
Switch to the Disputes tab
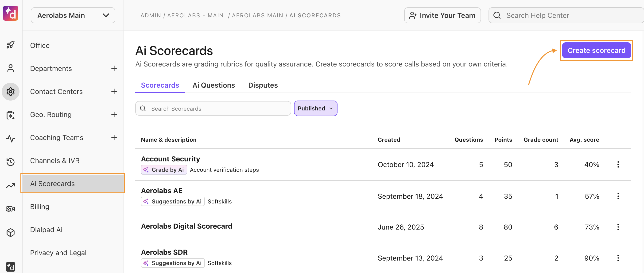[x=263, y=85]
